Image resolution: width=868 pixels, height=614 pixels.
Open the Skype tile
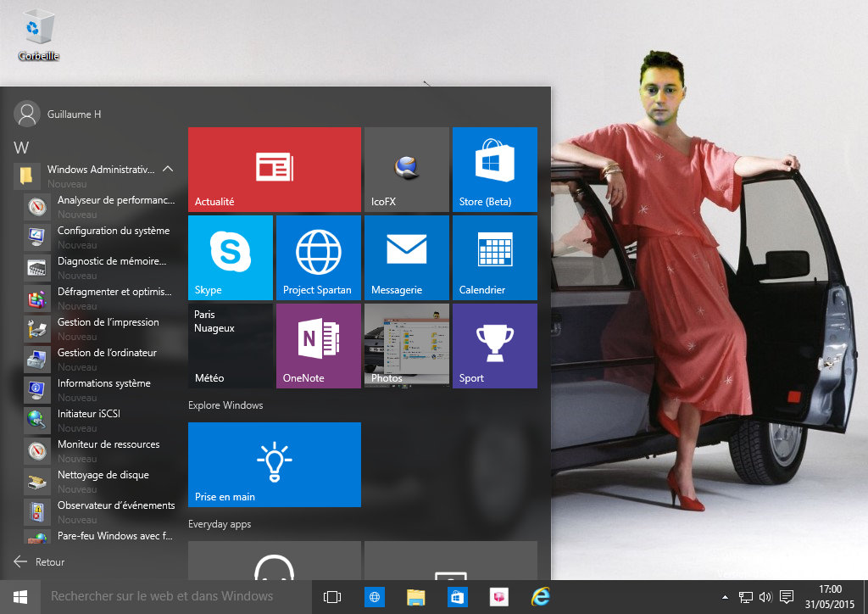231,258
